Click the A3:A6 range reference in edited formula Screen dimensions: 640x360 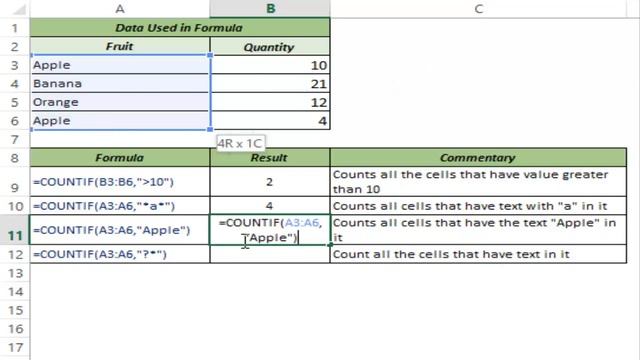pyautogui.click(x=302, y=223)
